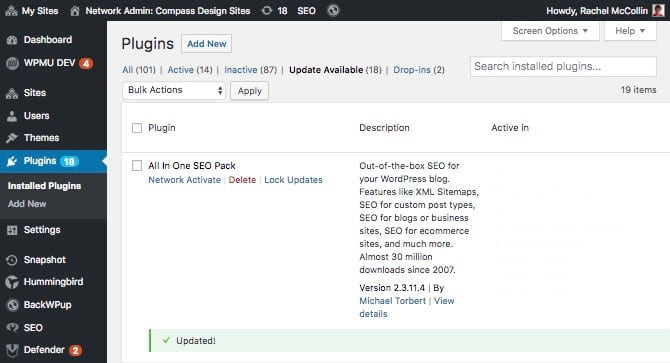Click Network Activate for All In One SEO Pack
670x363 pixels.
pos(185,180)
